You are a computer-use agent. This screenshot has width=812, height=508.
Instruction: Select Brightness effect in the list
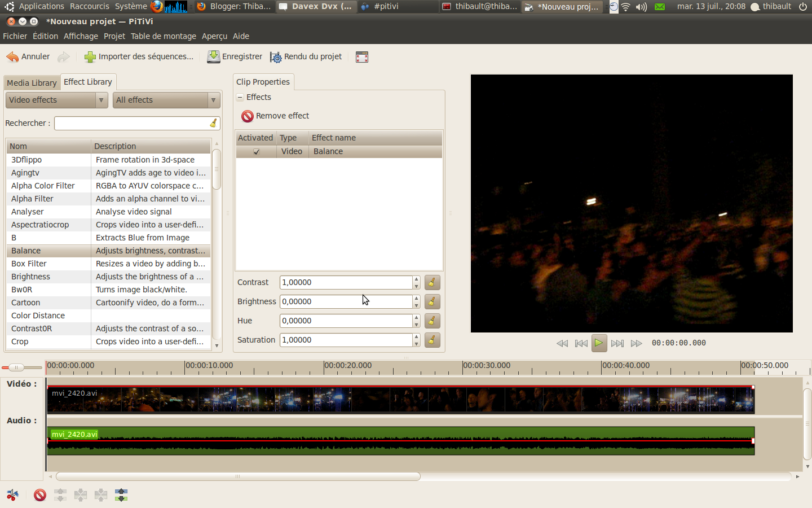(x=31, y=277)
